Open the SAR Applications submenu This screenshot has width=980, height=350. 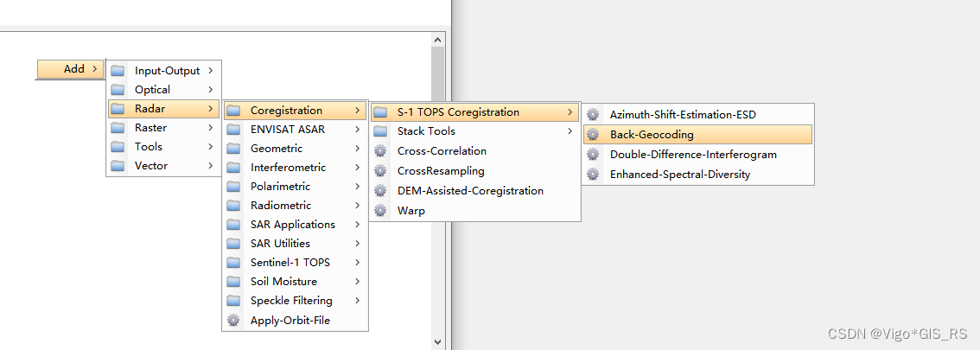coord(295,225)
